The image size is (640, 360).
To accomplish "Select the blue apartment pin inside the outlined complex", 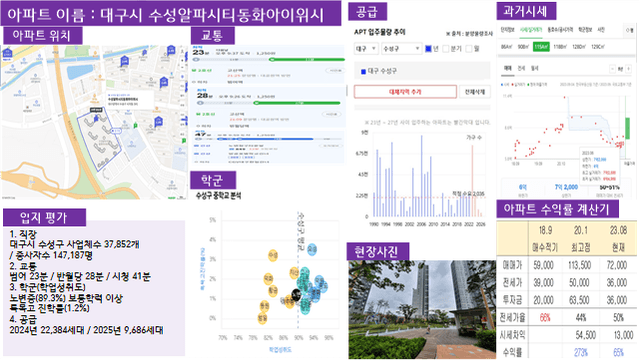I will tap(96, 118).
